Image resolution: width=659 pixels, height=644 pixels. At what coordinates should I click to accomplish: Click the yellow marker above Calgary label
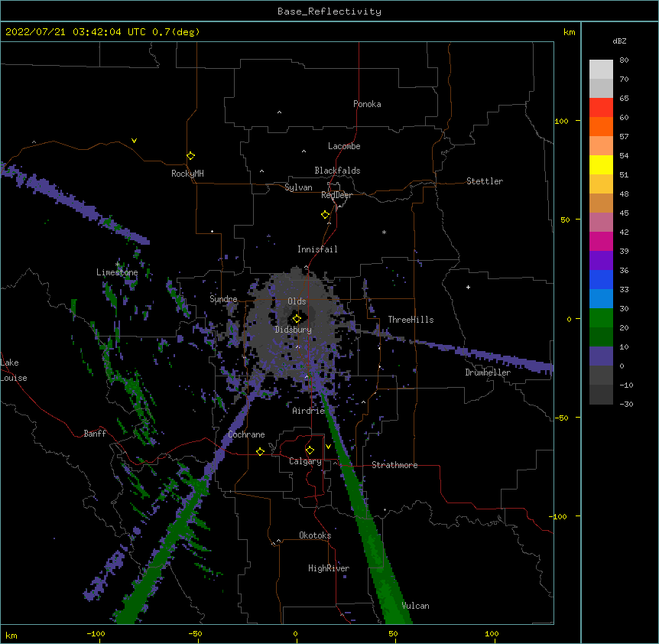[x=310, y=450]
